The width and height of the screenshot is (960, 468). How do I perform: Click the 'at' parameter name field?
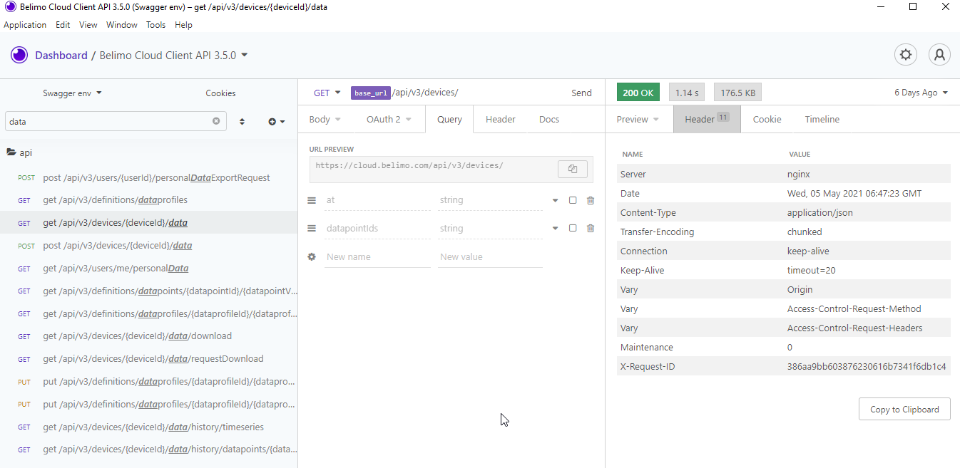coord(377,200)
